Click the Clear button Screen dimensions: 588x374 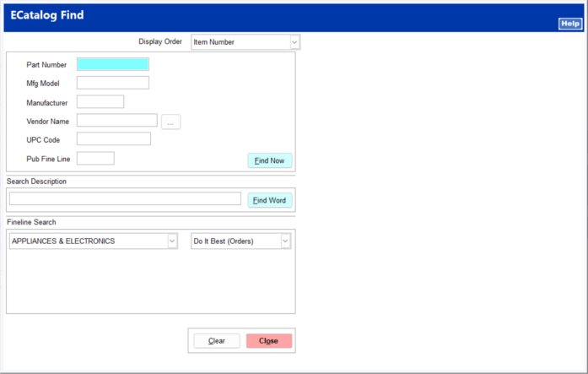click(217, 341)
